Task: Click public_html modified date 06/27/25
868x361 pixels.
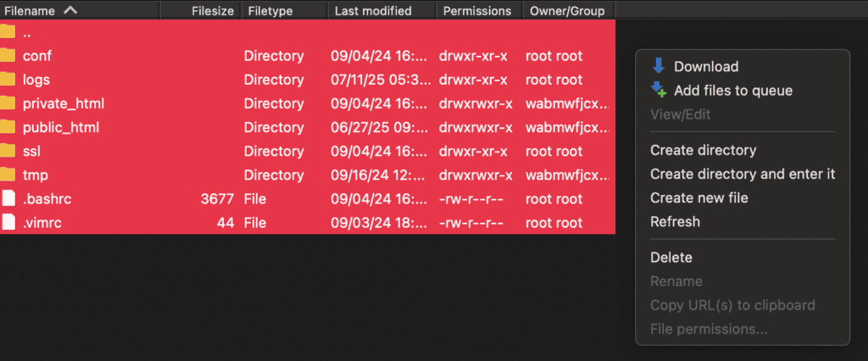Action: pos(381,127)
